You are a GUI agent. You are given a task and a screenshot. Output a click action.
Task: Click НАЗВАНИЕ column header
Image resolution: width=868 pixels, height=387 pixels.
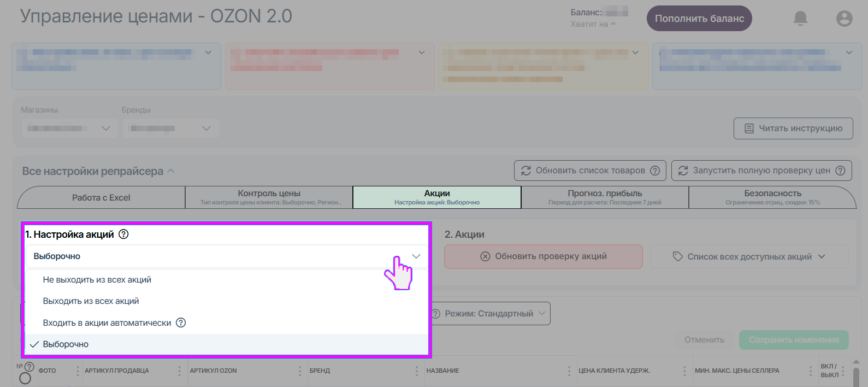[442, 371]
